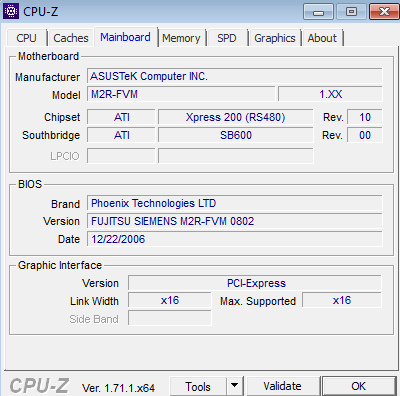Click the ASUSTeK Computer INC. manufacturer field

point(235,76)
